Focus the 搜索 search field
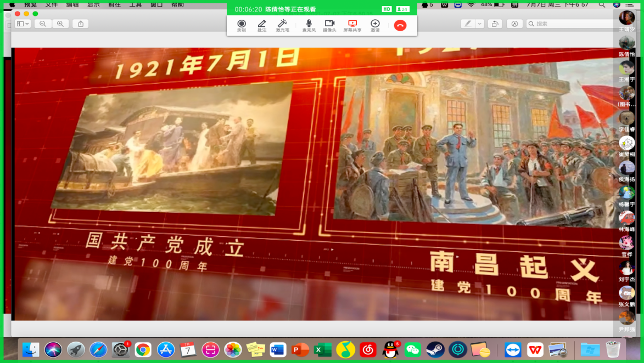 (570, 24)
